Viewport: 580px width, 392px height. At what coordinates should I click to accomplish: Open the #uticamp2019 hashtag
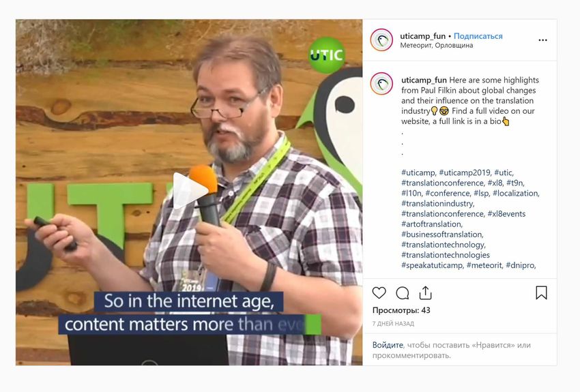coord(465,172)
